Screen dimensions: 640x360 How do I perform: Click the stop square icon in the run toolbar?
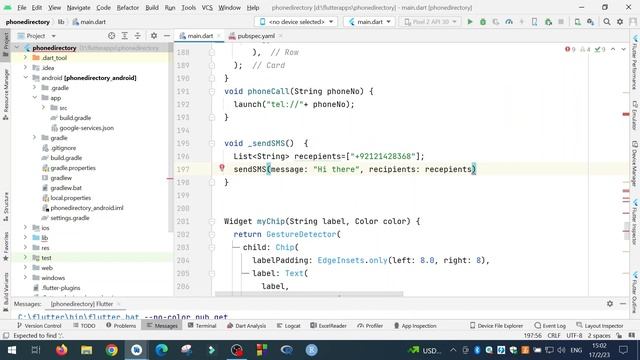(x=561, y=22)
